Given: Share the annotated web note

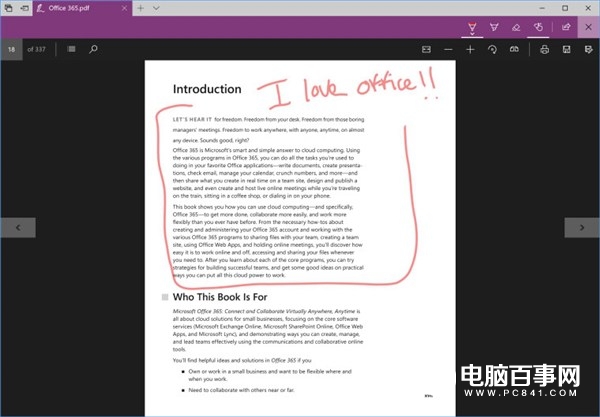Looking at the screenshot, I should [x=566, y=27].
